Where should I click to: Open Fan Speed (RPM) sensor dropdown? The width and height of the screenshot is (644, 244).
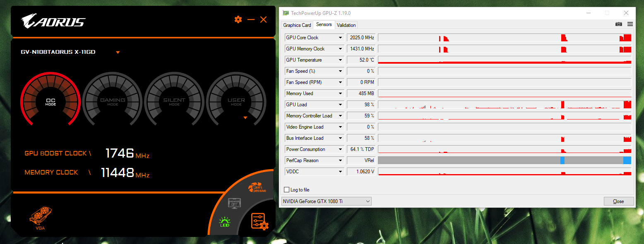pyautogui.click(x=340, y=82)
